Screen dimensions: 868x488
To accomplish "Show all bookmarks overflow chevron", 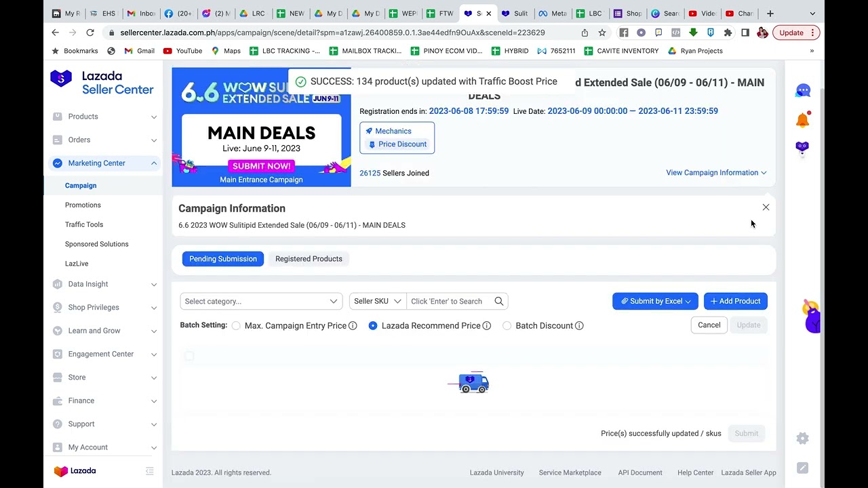I will click(x=812, y=51).
